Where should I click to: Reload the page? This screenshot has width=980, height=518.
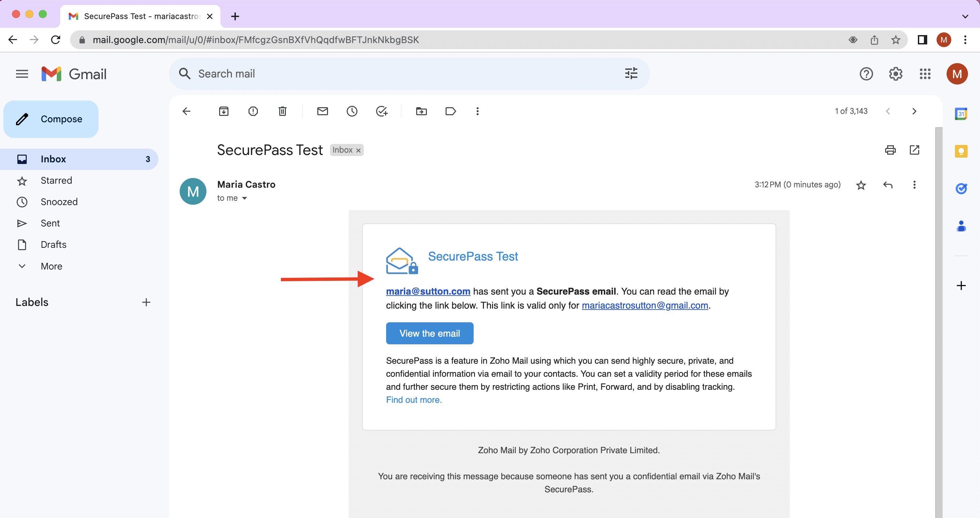point(55,39)
